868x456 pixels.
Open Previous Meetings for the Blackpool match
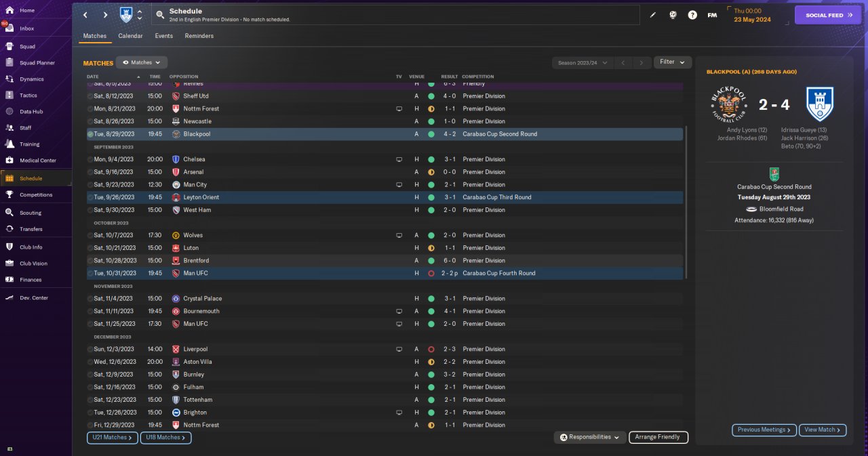pyautogui.click(x=764, y=430)
